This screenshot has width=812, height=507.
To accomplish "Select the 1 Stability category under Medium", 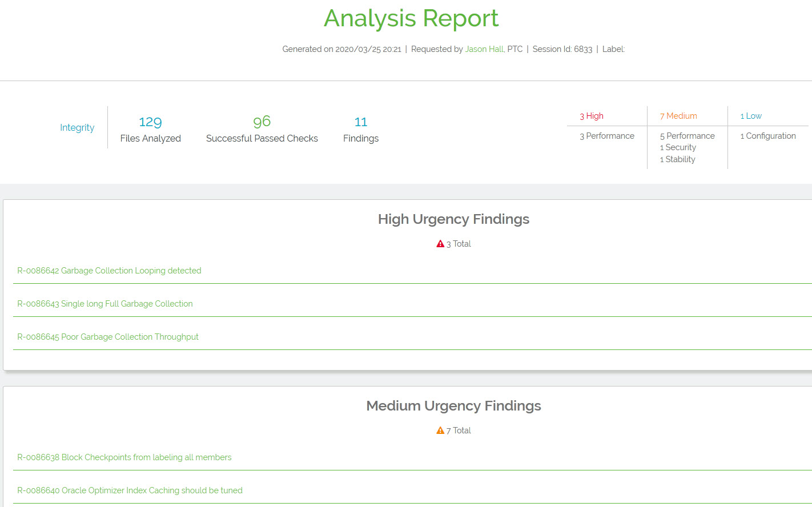I will tap(677, 159).
